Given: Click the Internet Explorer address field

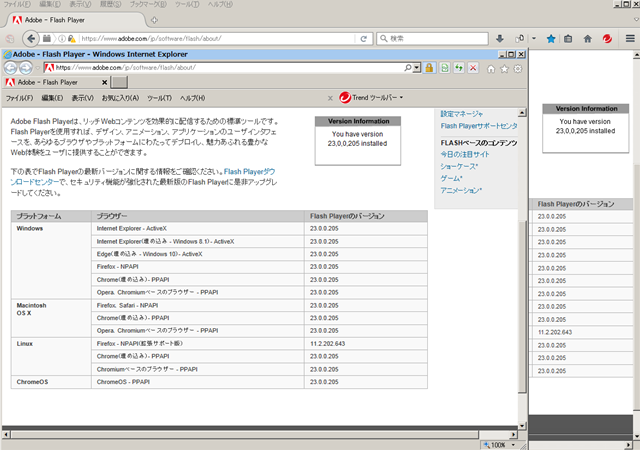Looking at the screenshot, I should [x=229, y=68].
